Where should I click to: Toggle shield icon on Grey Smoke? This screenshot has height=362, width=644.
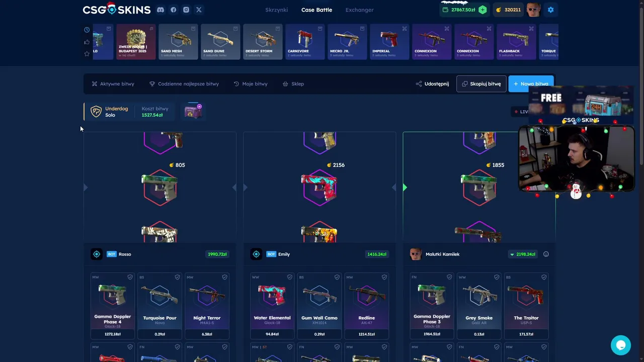(497, 277)
